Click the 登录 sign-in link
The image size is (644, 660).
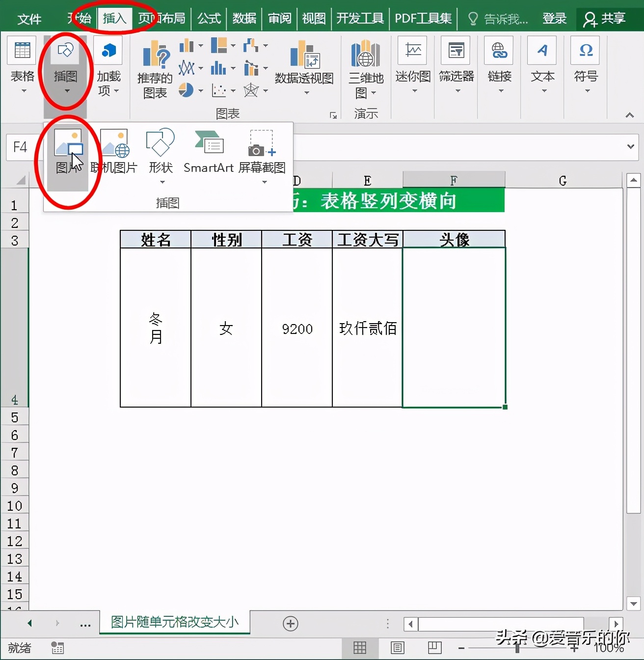pyautogui.click(x=554, y=18)
